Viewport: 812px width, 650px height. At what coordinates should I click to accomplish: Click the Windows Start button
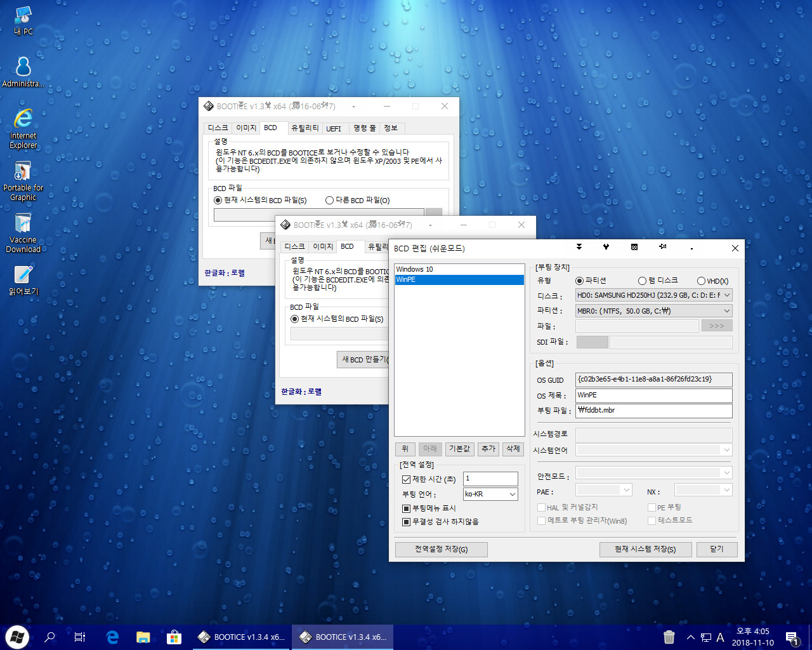click(x=16, y=637)
